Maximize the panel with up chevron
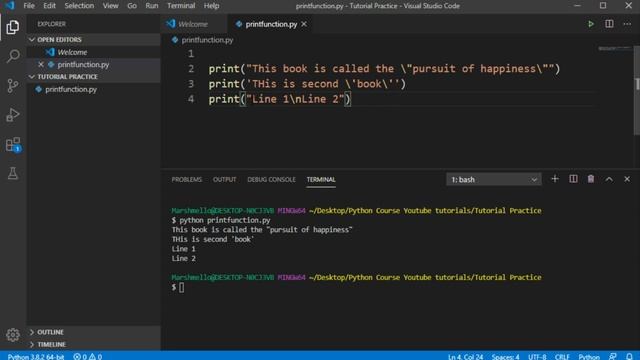The height and width of the screenshot is (360, 640). (609, 179)
